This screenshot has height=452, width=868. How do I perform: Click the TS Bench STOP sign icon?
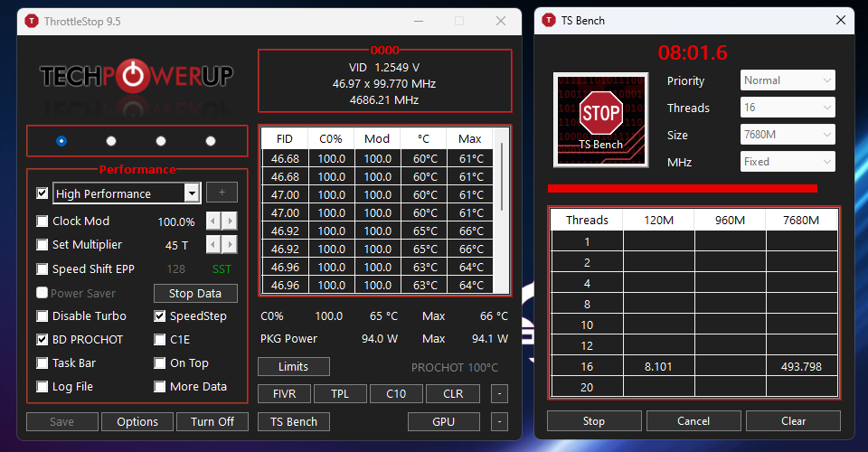point(600,119)
